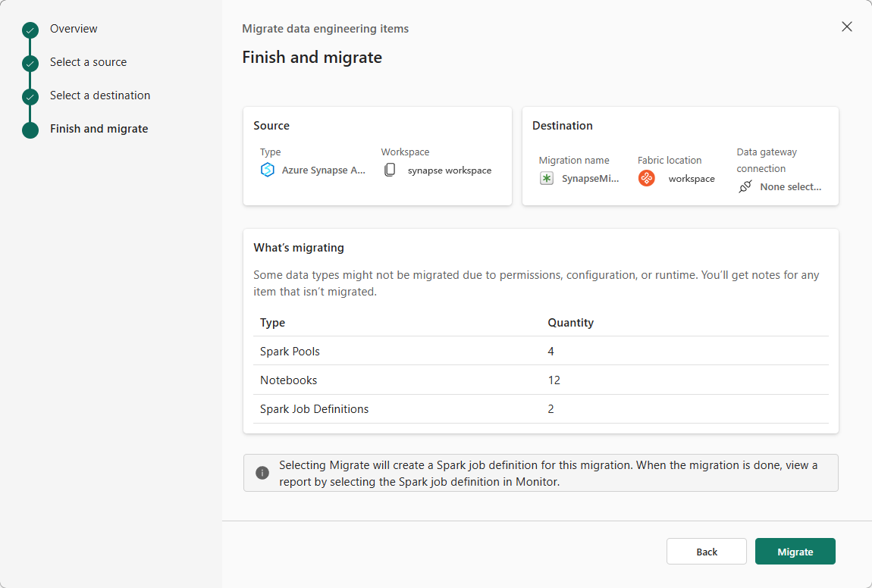872x588 pixels.
Task: Click the Quantity column header
Action: tap(570, 322)
